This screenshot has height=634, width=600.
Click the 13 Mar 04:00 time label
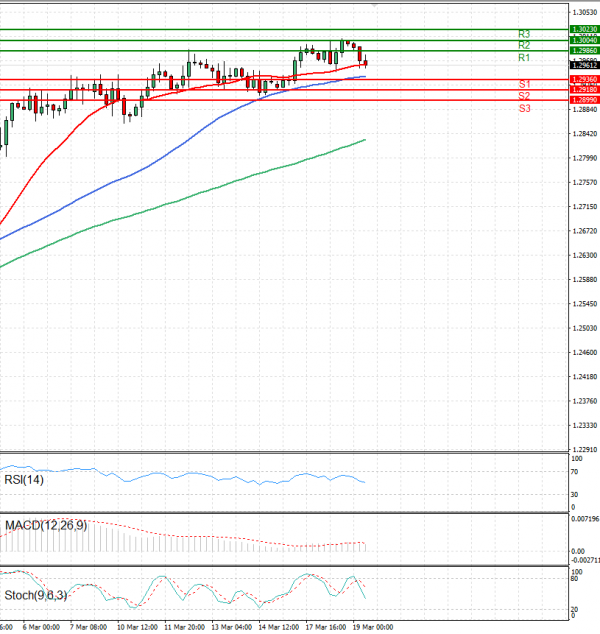click(x=232, y=627)
